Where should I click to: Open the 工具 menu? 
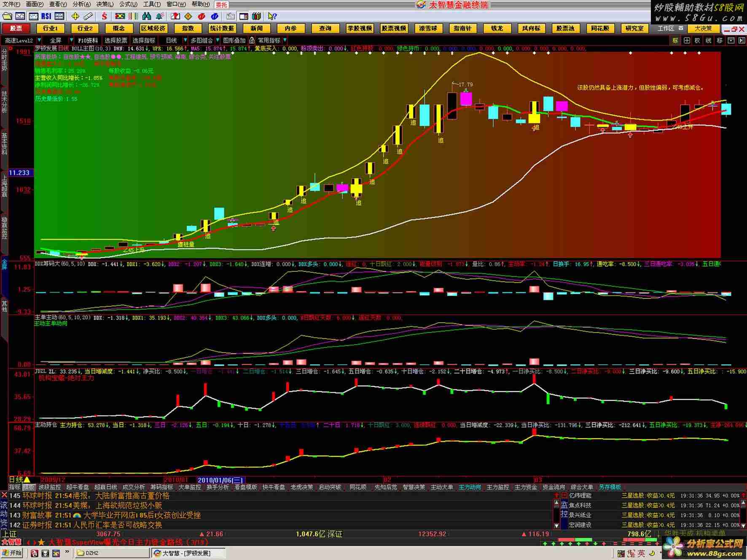(x=151, y=4)
